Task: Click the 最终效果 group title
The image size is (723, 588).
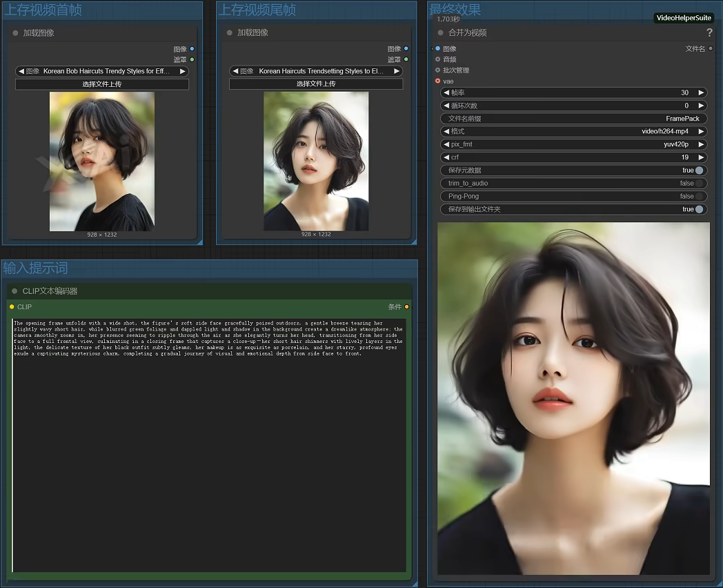Action: tap(455, 10)
